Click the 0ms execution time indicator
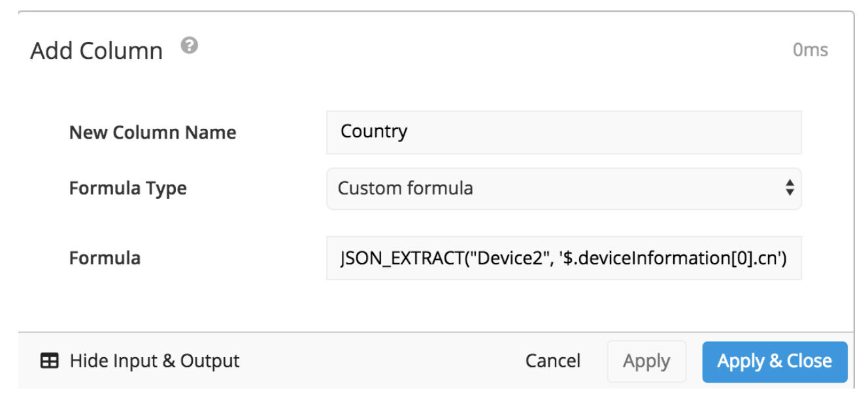Screen dimensions: 868x399 (811, 49)
